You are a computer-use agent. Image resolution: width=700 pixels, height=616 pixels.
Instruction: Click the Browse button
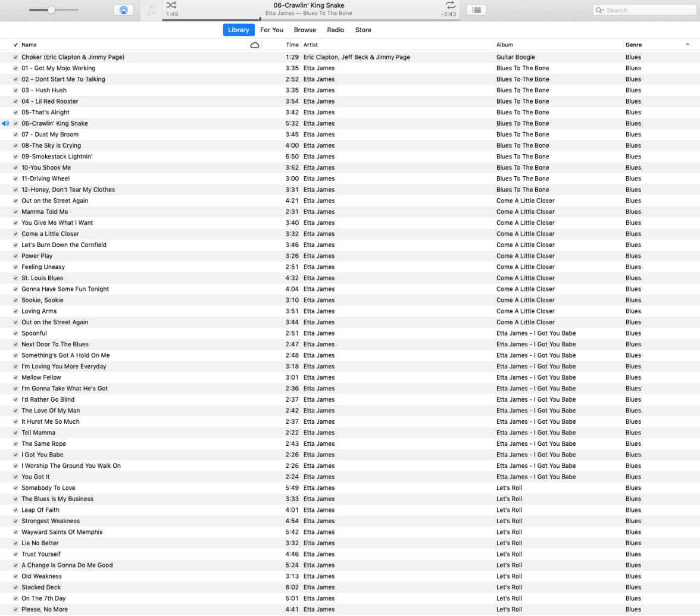[x=304, y=30]
